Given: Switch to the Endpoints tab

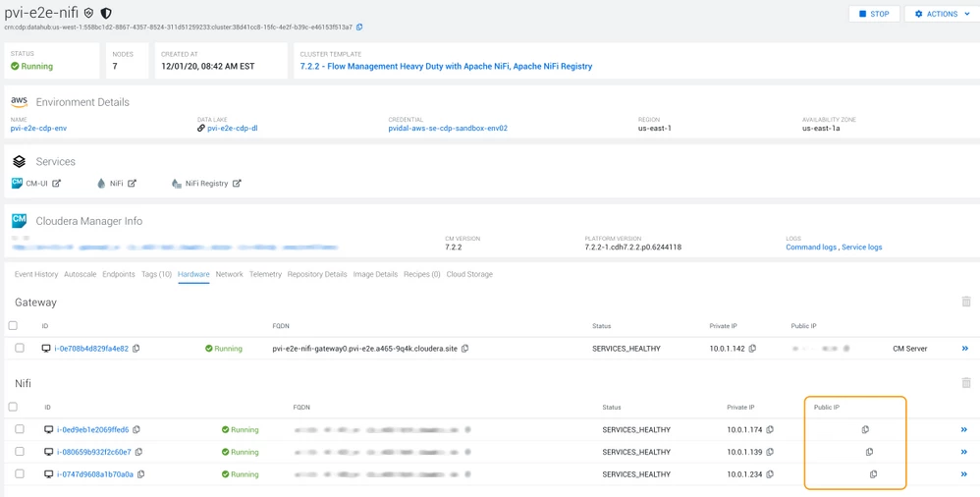Looking at the screenshot, I should pyautogui.click(x=119, y=274).
